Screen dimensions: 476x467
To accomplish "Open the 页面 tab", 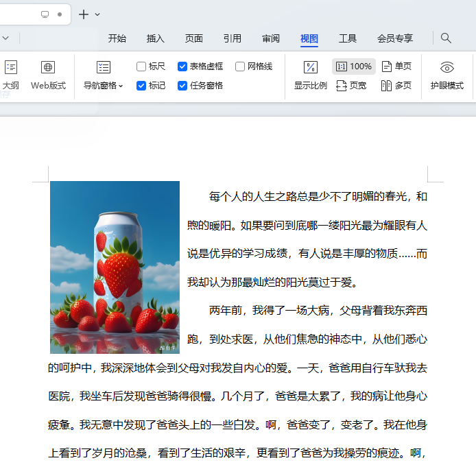I will [194, 38].
